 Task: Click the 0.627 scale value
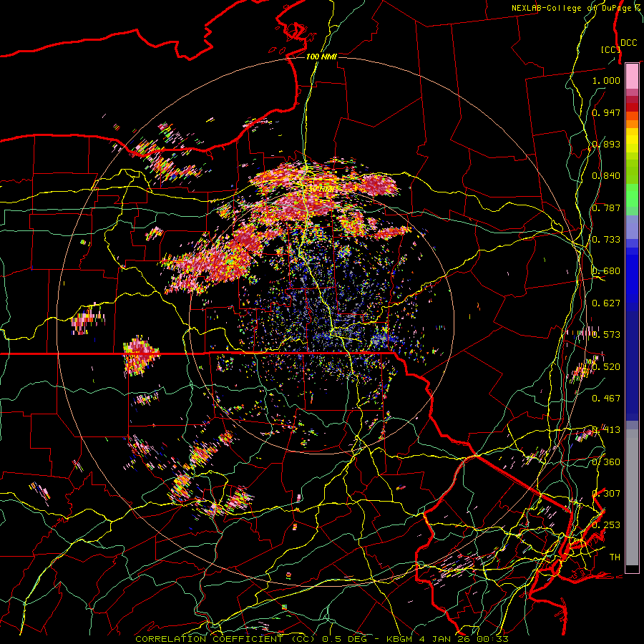click(x=606, y=303)
